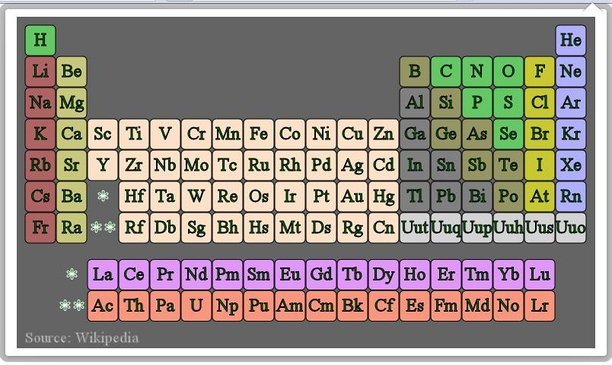612x365 pixels.
Task: Click the Hydrogen (H) element tile
Action: point(40,40)
